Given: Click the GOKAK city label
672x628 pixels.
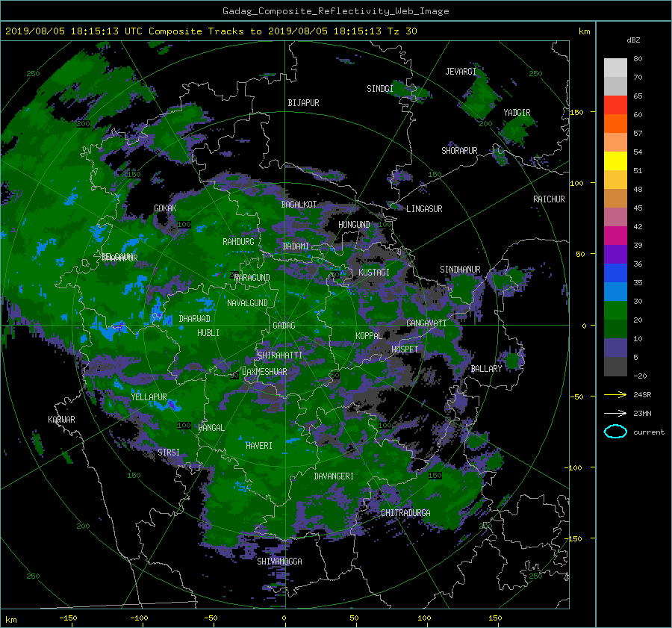Looking at the screenshot, I should point(166,208).
